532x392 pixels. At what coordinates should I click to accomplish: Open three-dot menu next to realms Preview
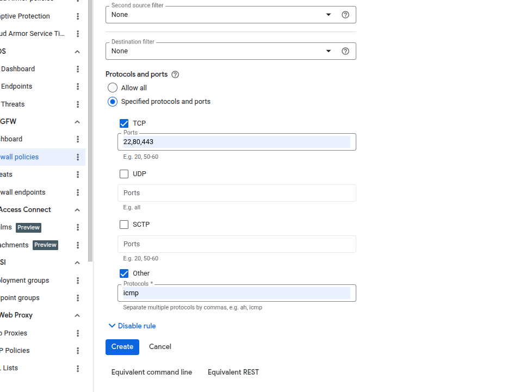pyautogui.click(x=78, y=227)
